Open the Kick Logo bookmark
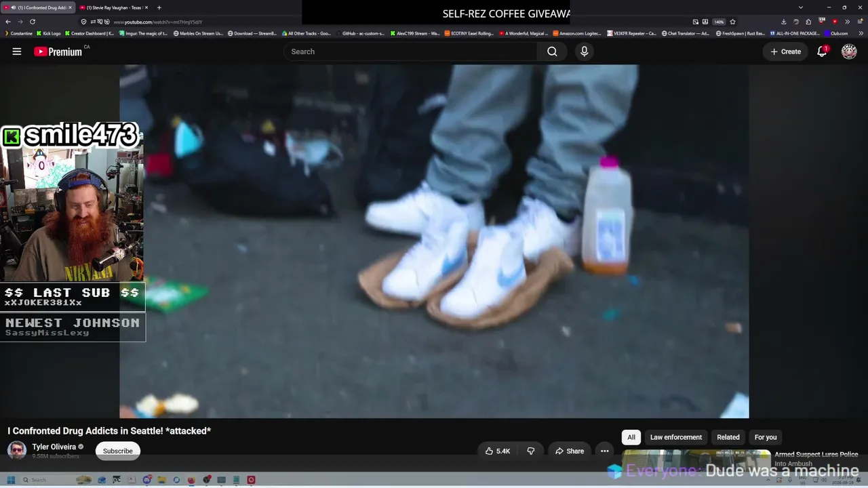The image size is (868, 488). tap(49, 33)
